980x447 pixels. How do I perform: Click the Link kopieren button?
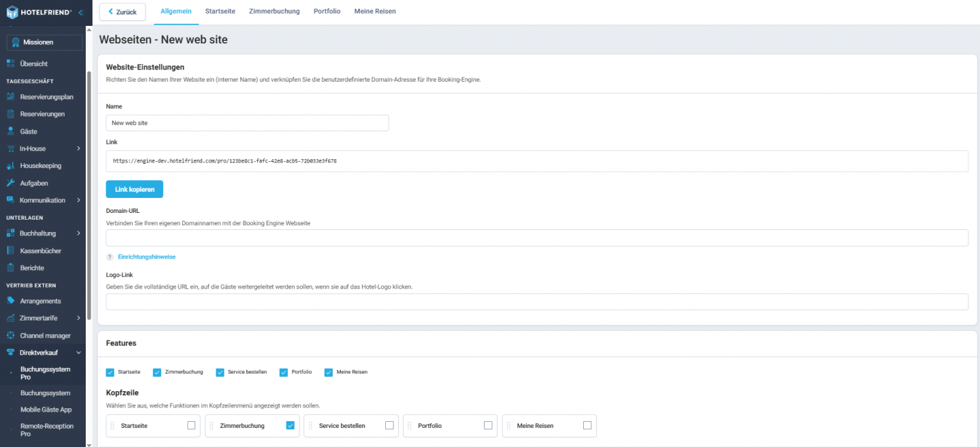click(x=134, y=189)
